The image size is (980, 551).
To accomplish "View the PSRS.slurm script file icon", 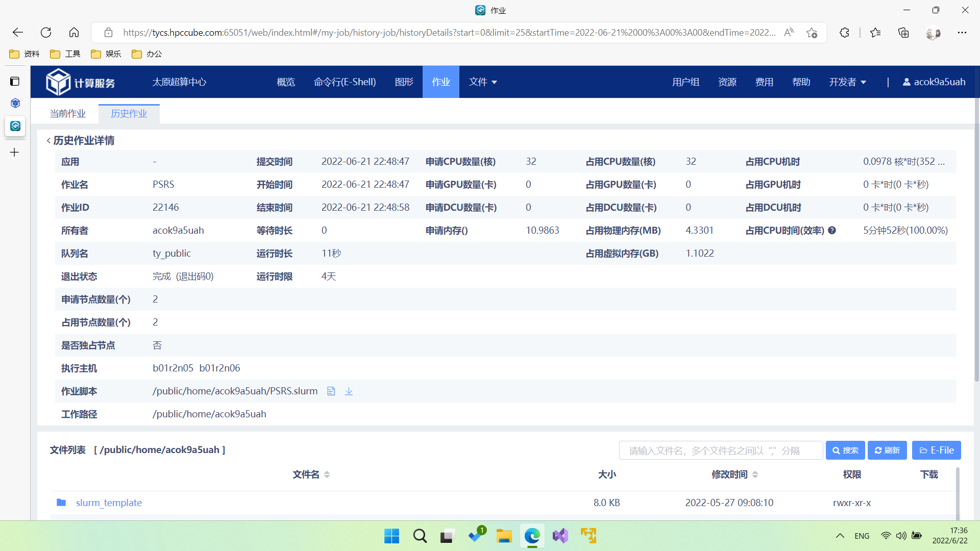I will pos(331,391).
